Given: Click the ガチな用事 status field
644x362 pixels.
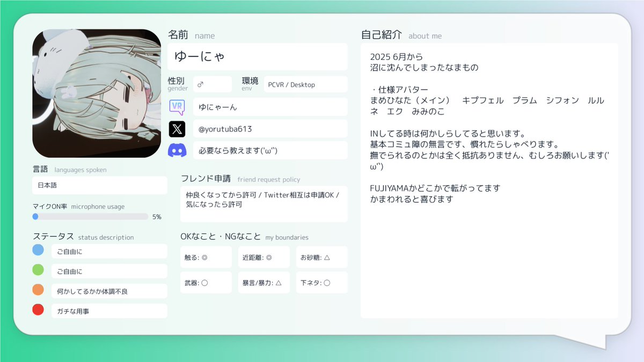Looking at the screenshot, I should [109, 311].
